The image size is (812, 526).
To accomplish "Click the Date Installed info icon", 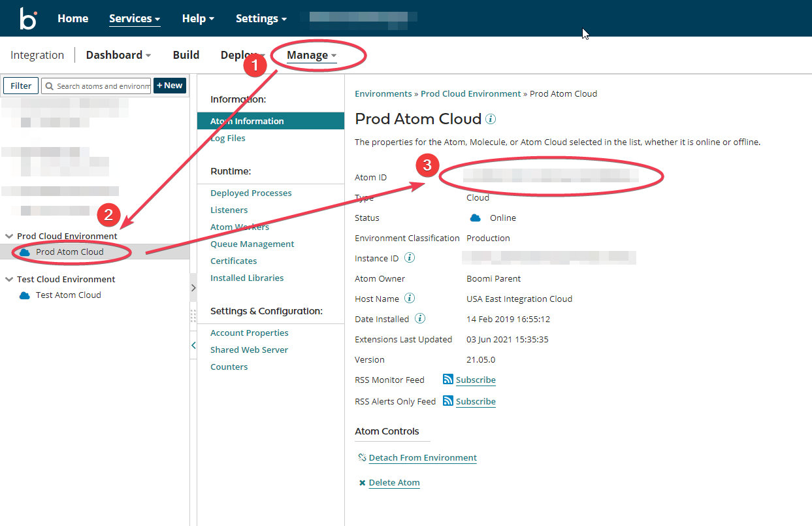I will click(420, 319).
